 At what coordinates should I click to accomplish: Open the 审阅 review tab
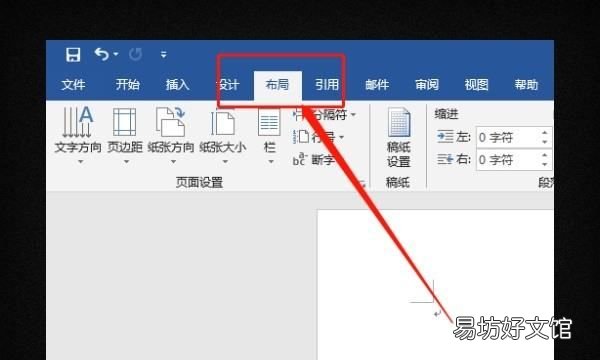(x=427, y=85)
